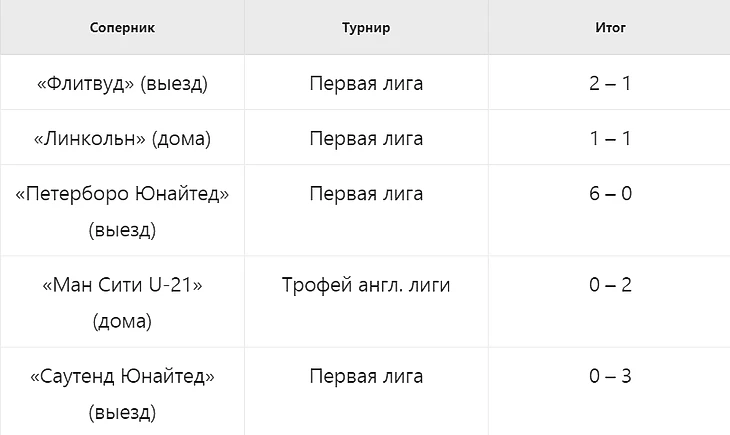This screenshot has height=435, width=730.
Task: Select the «Флитвуд» (выезд) opponent cell
Action: [122, 83]
